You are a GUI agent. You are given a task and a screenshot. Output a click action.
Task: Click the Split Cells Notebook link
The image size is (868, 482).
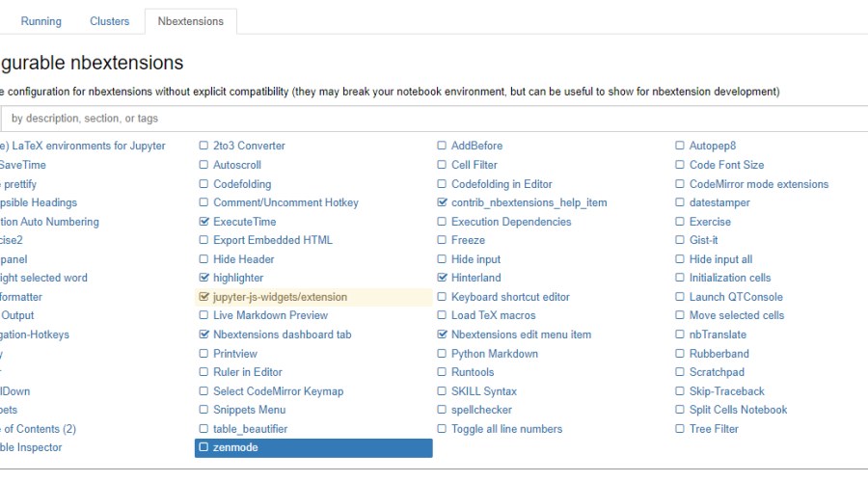738,411
